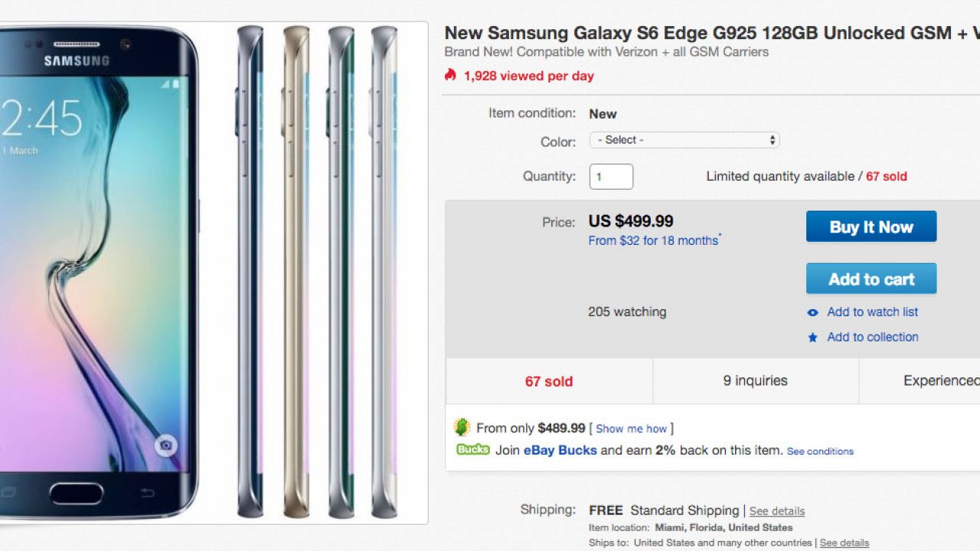Viewport: 980px width, 551px height.
Task: Open the eBay Bucks link
Action: pos(560,450)
